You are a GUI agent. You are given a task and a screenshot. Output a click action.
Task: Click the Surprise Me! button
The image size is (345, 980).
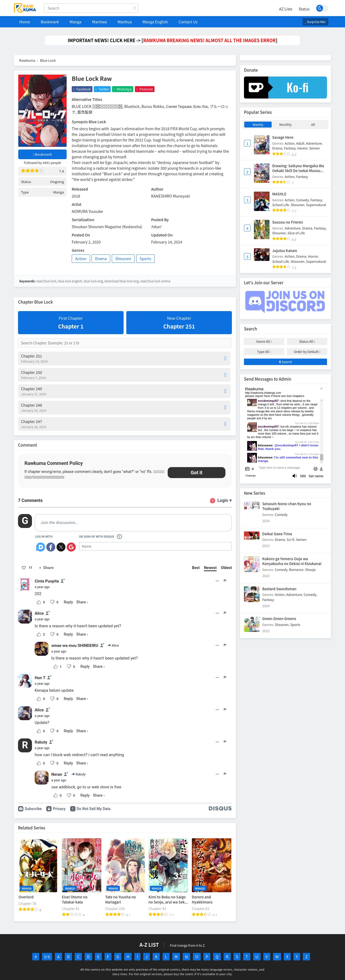[x=315, y=22]
